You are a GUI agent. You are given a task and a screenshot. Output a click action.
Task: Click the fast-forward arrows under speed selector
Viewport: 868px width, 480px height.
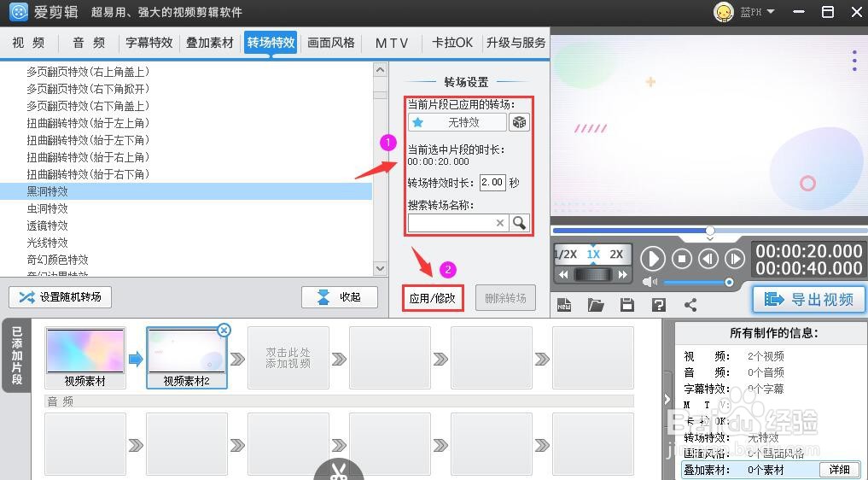(x=622, y=274)
